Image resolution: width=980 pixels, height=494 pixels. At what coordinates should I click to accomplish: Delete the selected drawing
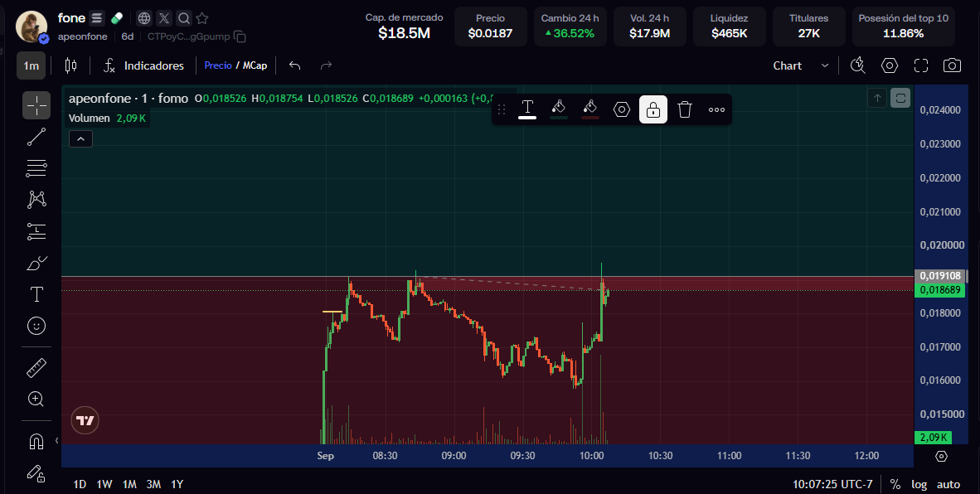pyautogui.click(x=685, y=109)
